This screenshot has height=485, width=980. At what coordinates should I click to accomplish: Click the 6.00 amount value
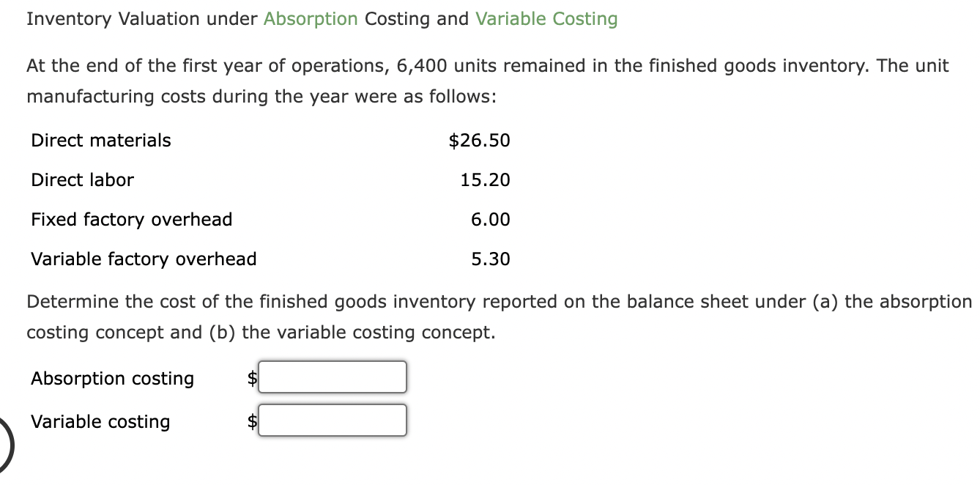pos(491,219)
